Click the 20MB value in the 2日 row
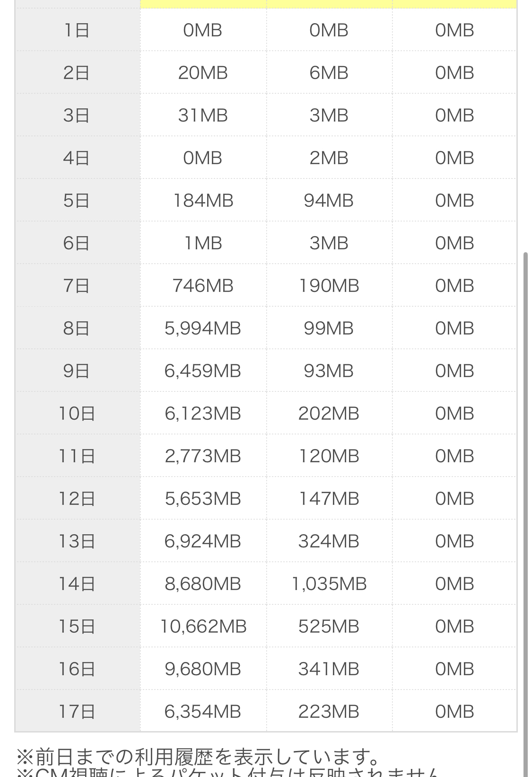This screenshot has height=777, width=532. pyautogui.click(x=203, y=73)
